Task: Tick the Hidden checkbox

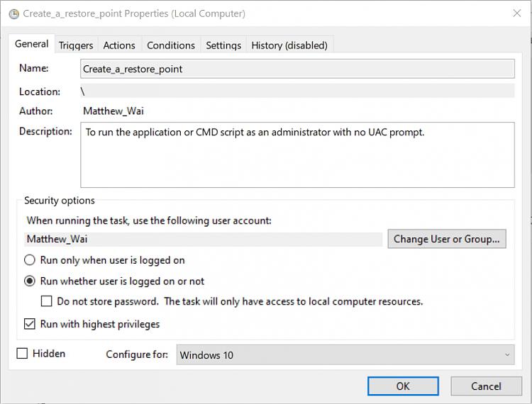Action: (22, 353)
